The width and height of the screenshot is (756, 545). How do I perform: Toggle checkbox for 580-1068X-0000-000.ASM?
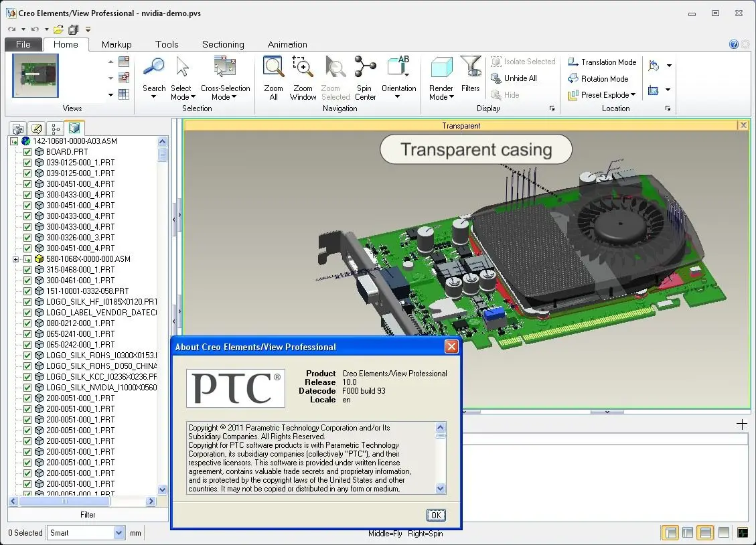click(x=27, y=258)
